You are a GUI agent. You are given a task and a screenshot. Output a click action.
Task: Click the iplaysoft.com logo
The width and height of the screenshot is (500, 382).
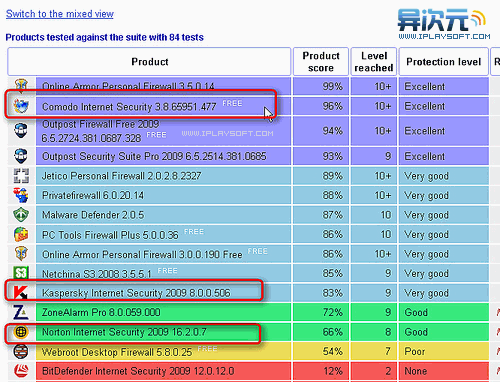pyautogui.click(x=444, y=24)
